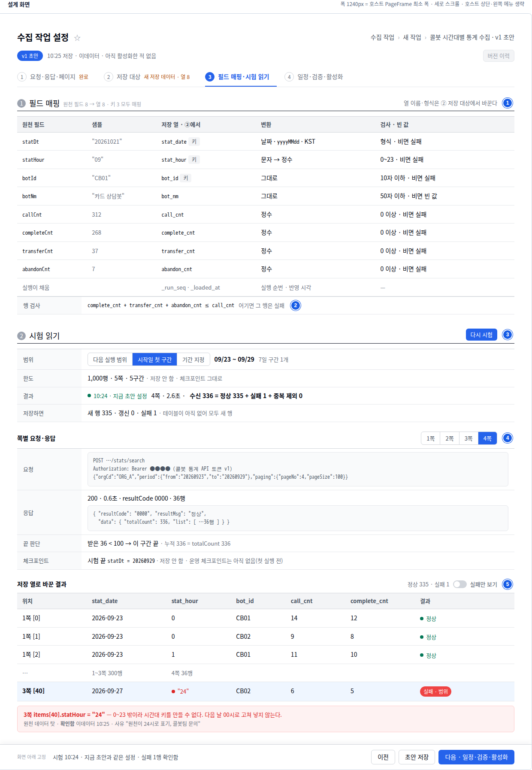The image size is (532, 770).
Task: Show page 3쪽 request and response
Action: click(469, 438)
